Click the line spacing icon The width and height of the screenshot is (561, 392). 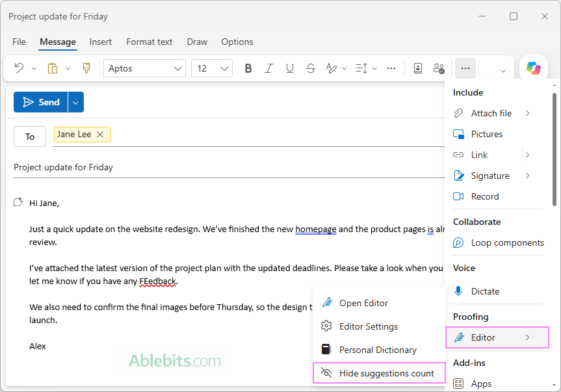361,68
